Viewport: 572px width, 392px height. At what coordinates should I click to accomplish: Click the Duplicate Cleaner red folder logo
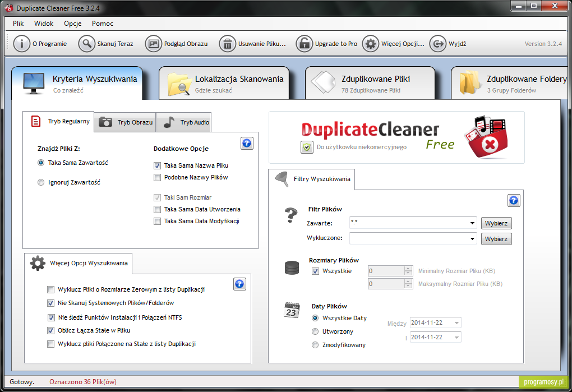486,137
